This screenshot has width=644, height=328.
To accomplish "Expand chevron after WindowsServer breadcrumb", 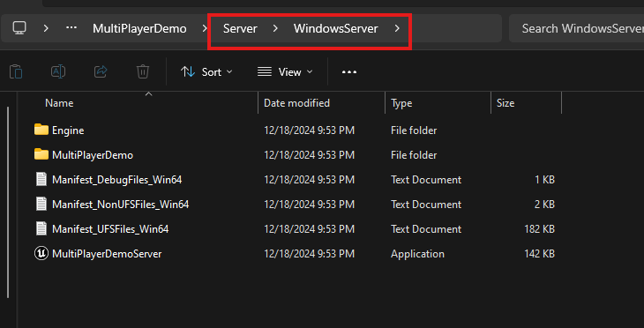I will pos(397,28).
